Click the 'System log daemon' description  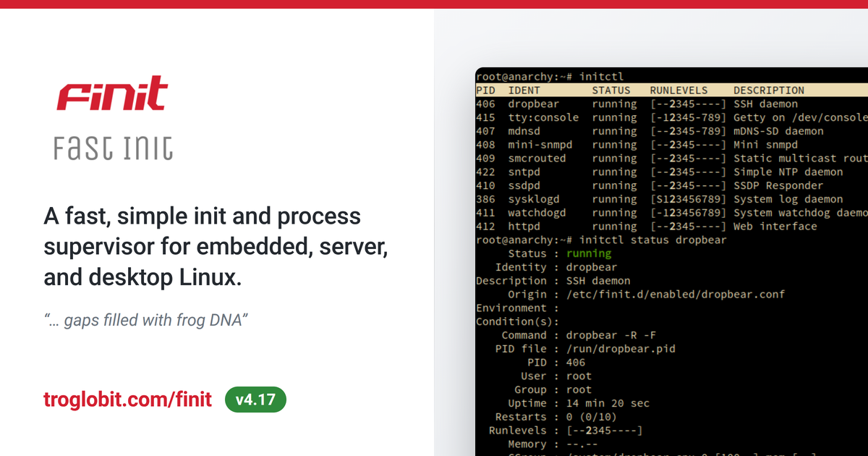[788, 199]
